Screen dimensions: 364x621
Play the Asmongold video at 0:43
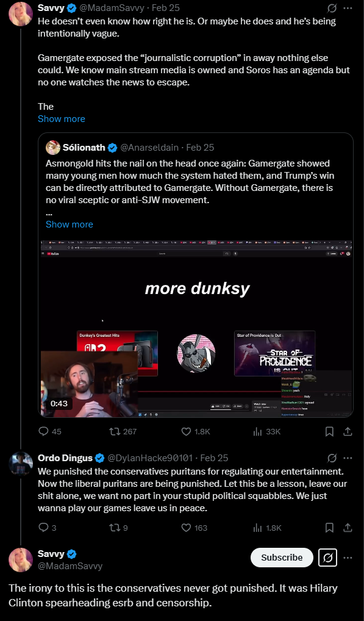point(196,328)
